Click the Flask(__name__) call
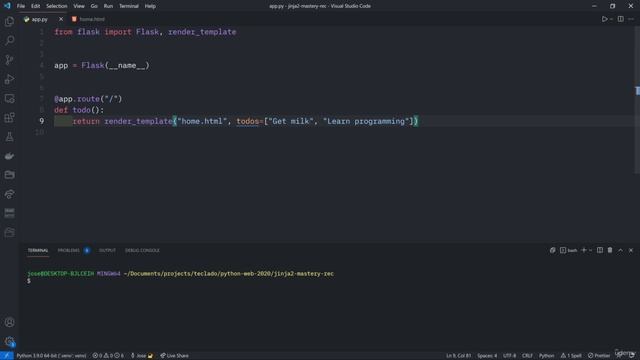This screenshot has height=360, width=640. (116, 65)
